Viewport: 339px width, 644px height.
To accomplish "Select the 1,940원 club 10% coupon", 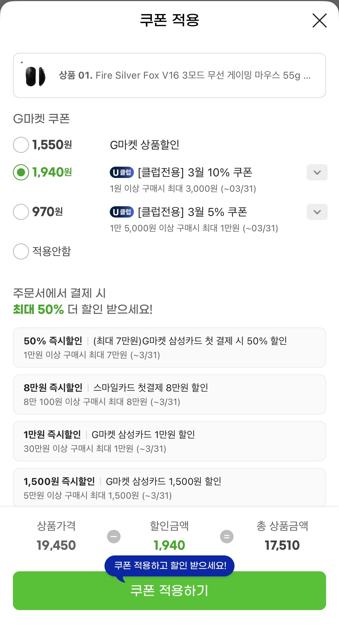I will [21, 172].
